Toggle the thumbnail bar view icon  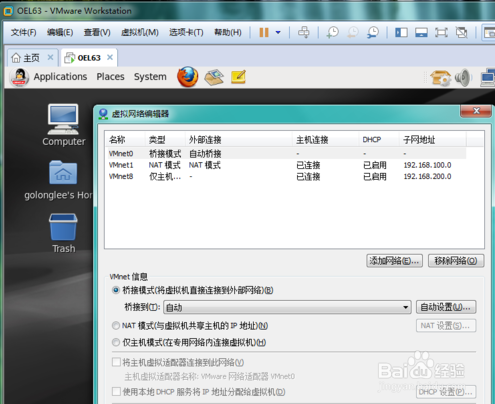[421, 32]
